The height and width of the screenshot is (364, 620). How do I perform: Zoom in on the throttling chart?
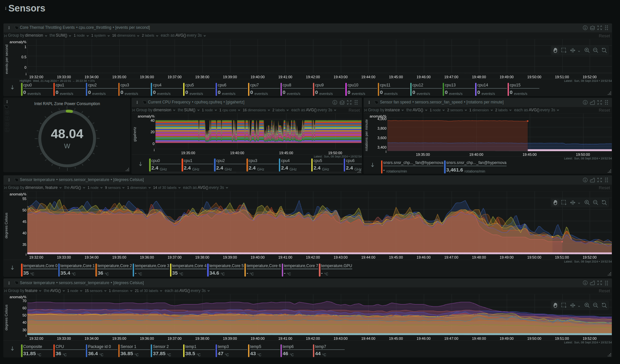(587, 50)
